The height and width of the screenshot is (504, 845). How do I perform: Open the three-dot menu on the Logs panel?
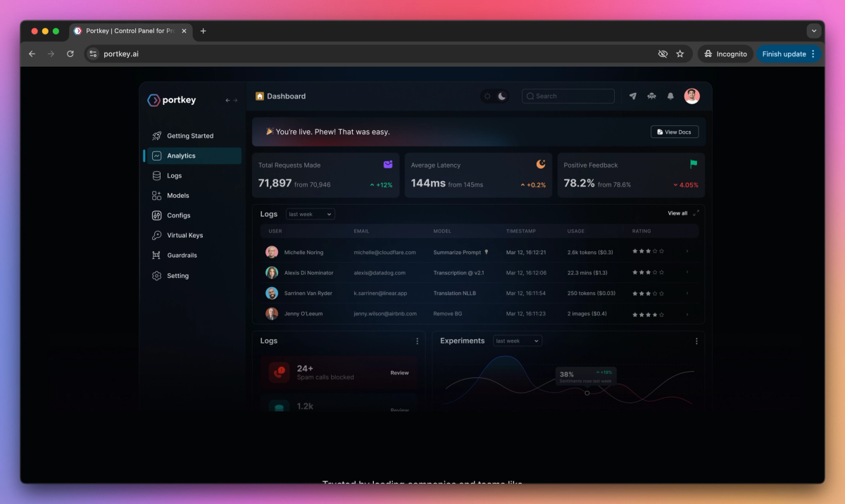(x=418, y=341)
